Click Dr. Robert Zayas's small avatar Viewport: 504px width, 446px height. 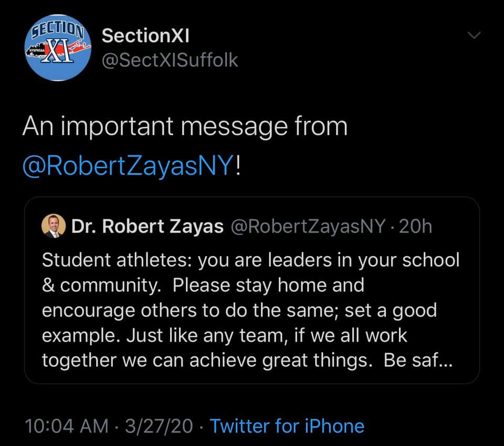53,226
